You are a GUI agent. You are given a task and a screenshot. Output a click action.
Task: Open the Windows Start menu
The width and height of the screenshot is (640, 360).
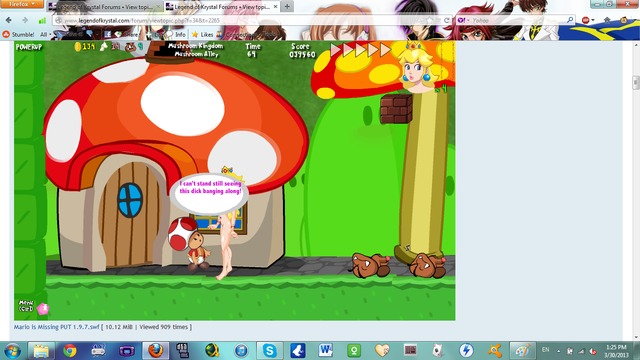click(12, 351)
